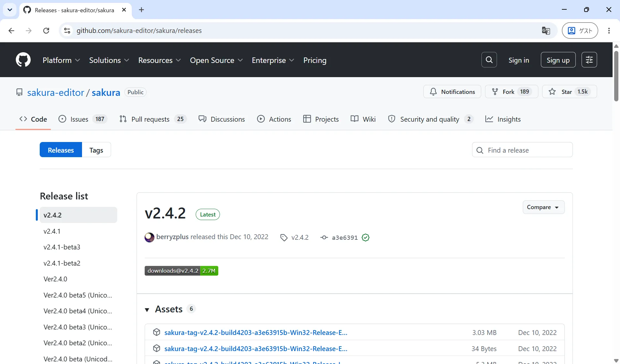Open the search magnifier icon in header

click(x=489, y=60)
